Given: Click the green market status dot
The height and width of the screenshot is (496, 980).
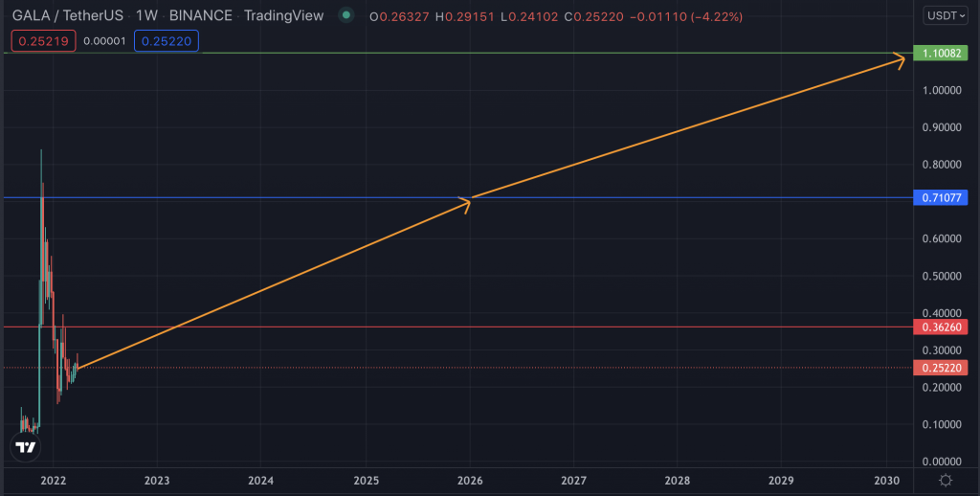Looking at the screenshot, I should coord(345,15).
